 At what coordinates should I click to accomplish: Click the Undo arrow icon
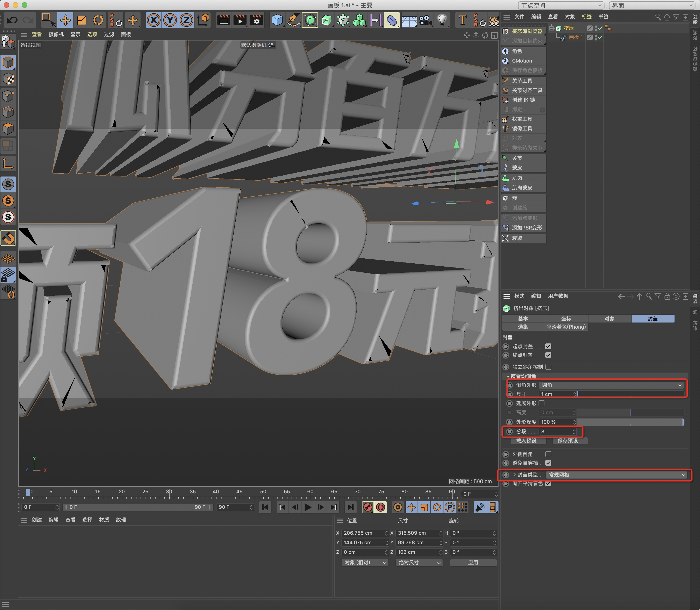click(12, 20)
